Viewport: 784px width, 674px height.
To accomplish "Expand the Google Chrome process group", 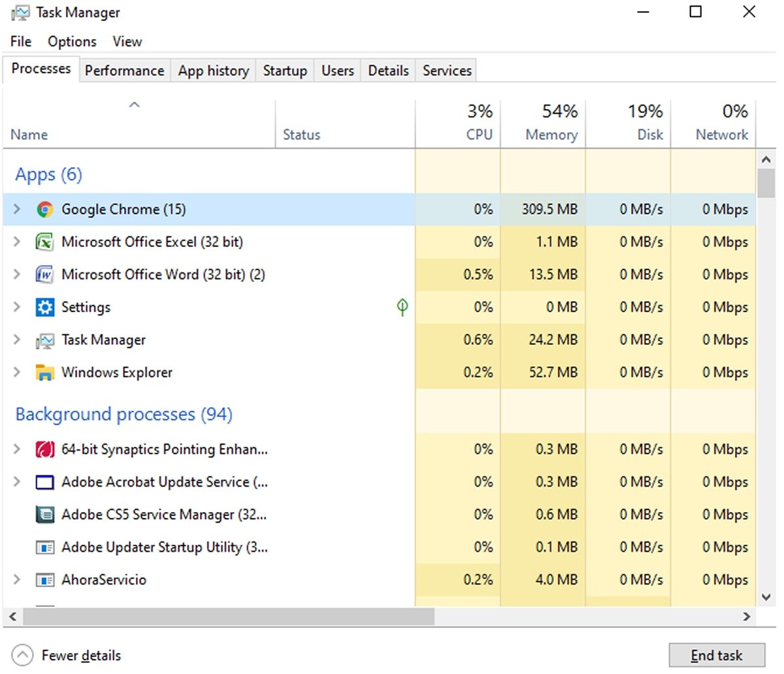I will [x=17, y=209].
